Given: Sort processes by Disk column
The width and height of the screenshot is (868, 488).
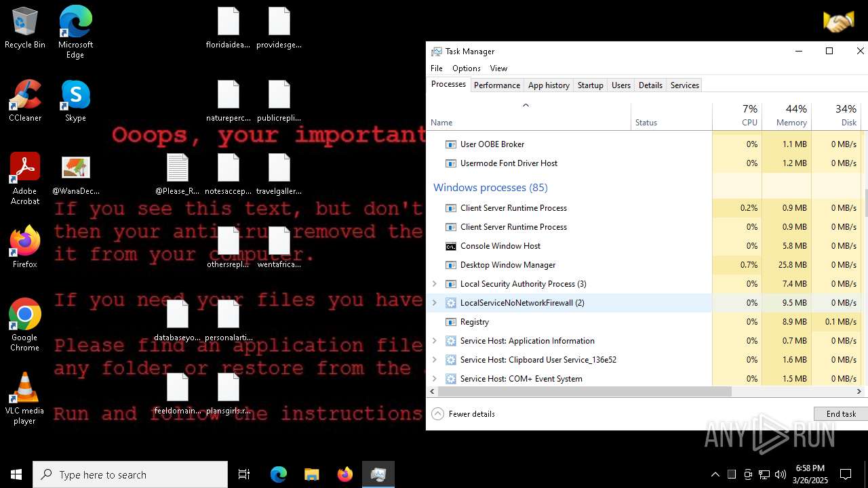Looking at the screenshot, I should tap(836, 116).
